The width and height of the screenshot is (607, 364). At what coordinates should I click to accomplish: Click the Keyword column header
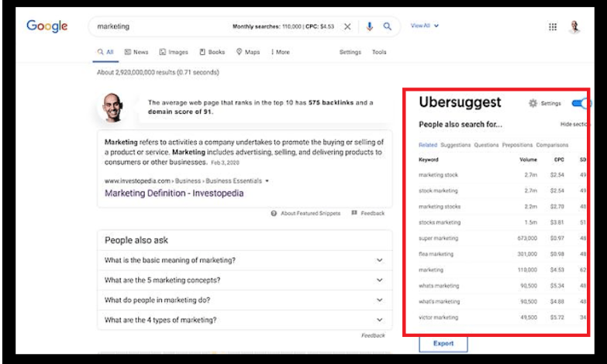429,160
